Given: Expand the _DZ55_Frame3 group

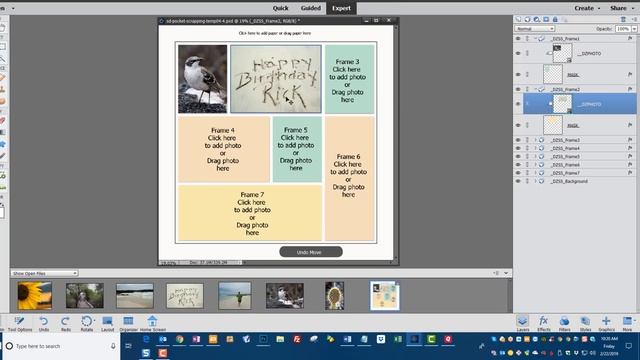Looking at the screenshot, I should point(536,140).
